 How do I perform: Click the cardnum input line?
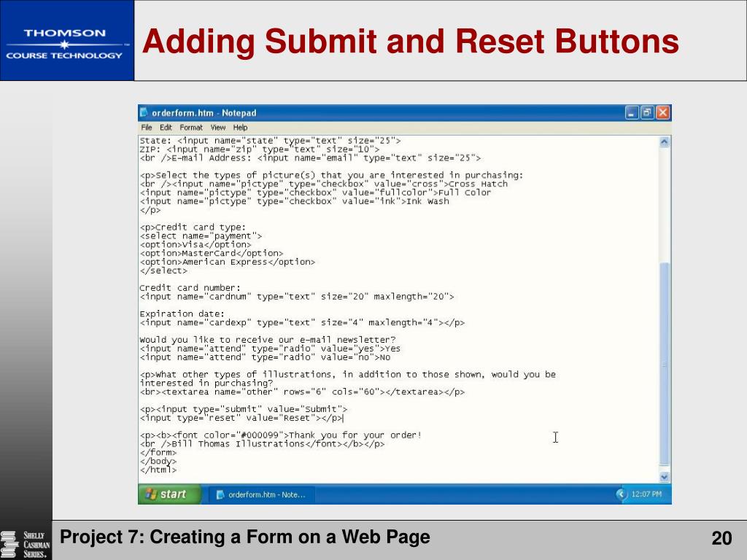(x=297, y=297)
